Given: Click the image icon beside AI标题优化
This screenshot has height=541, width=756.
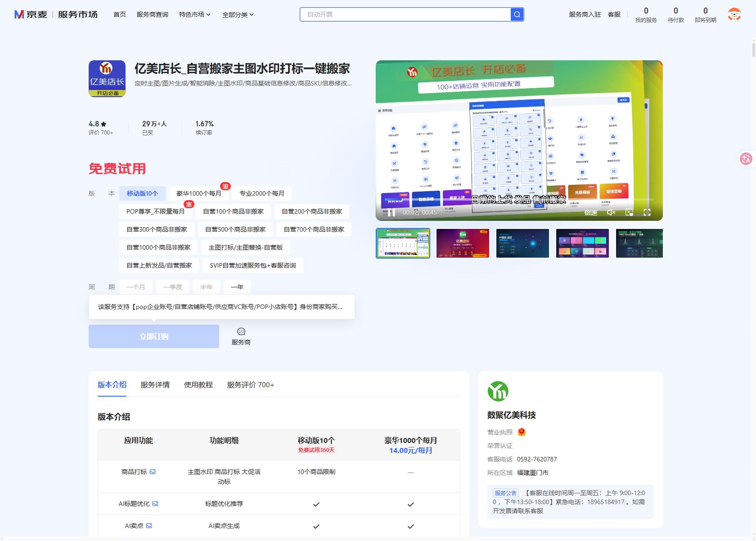Looking at the screenshot, I should click(x=155, y=504).
